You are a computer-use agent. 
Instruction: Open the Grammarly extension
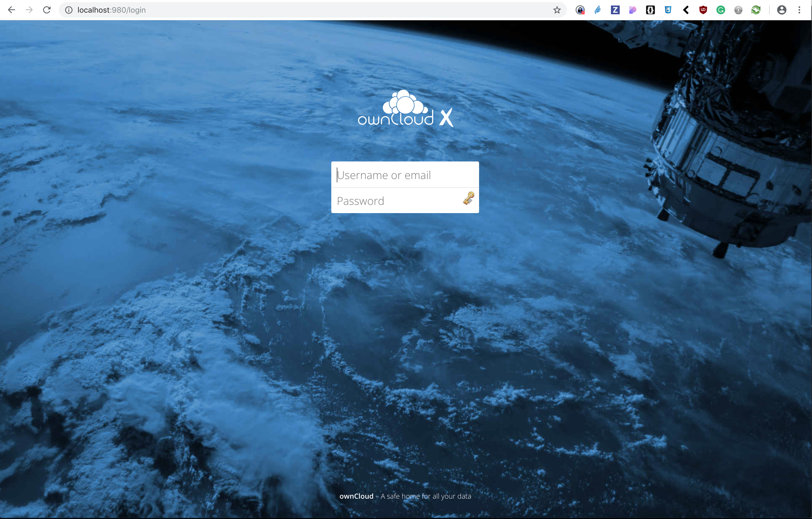[721, 10]
